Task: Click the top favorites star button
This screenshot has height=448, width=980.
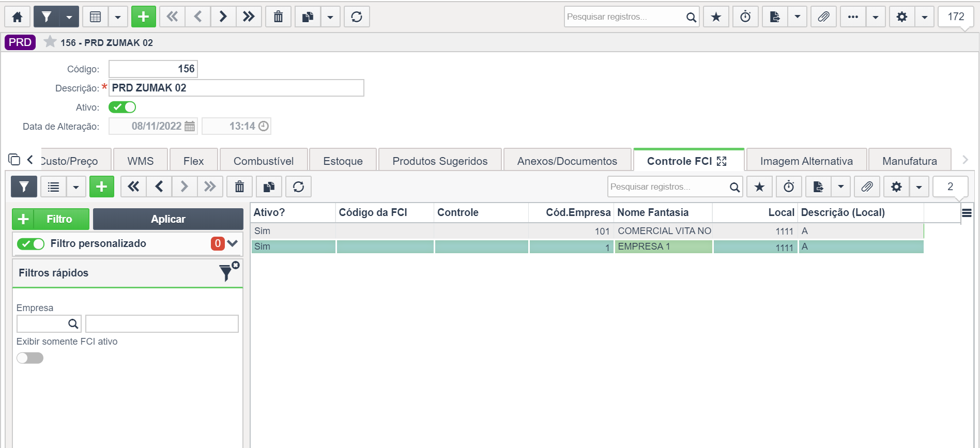Action: (x=716, y=17)
